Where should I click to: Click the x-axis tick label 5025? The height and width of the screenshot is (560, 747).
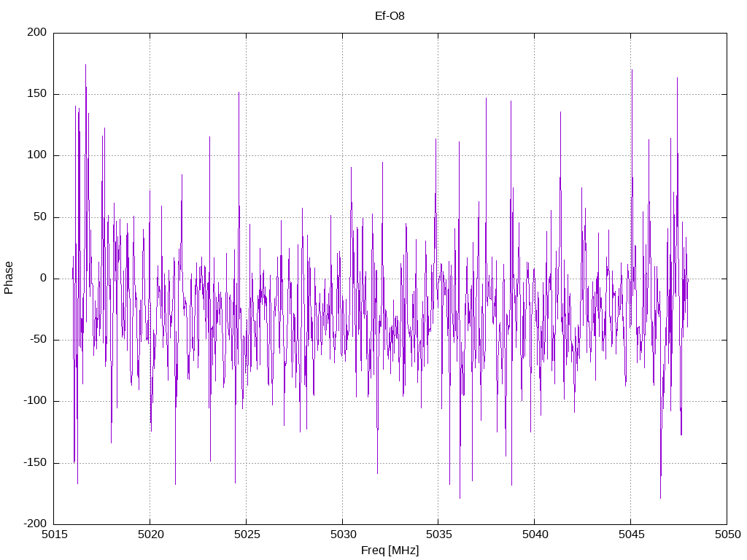pos(247,534)
